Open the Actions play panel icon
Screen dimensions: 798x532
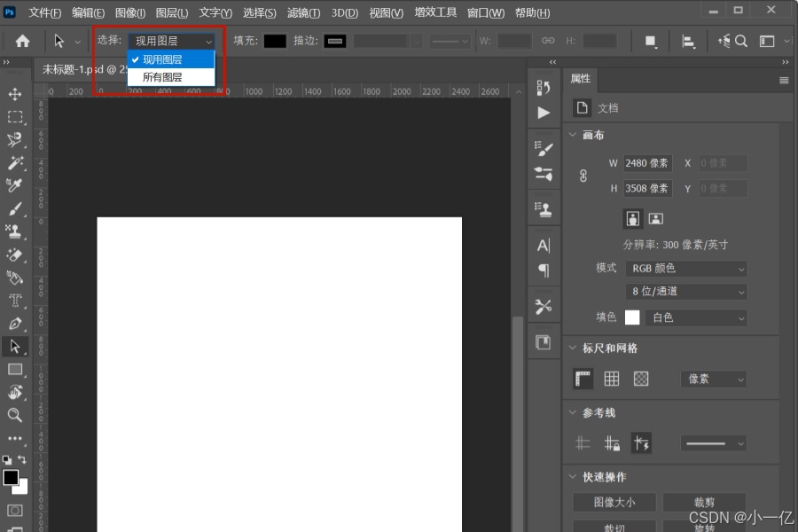544,113
